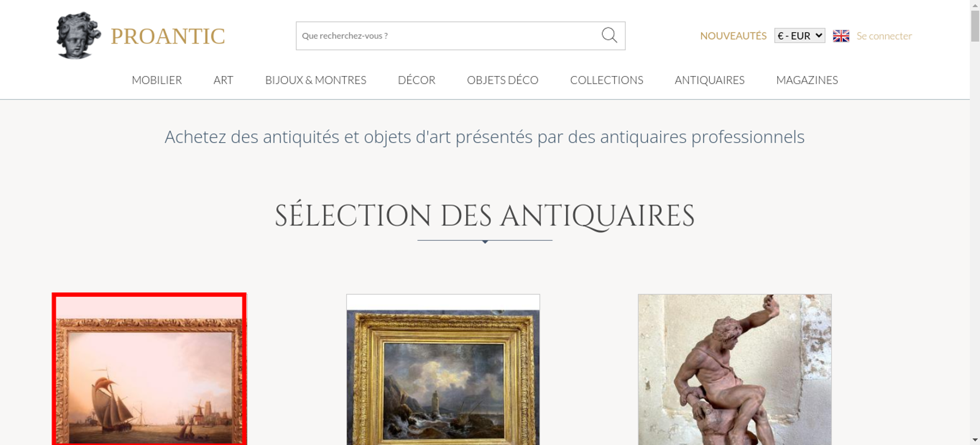Image resolution: width=980 pixels, height=445 pixels.
Task: Click the Proantic cherub head logo
Action: coord(78,35)
